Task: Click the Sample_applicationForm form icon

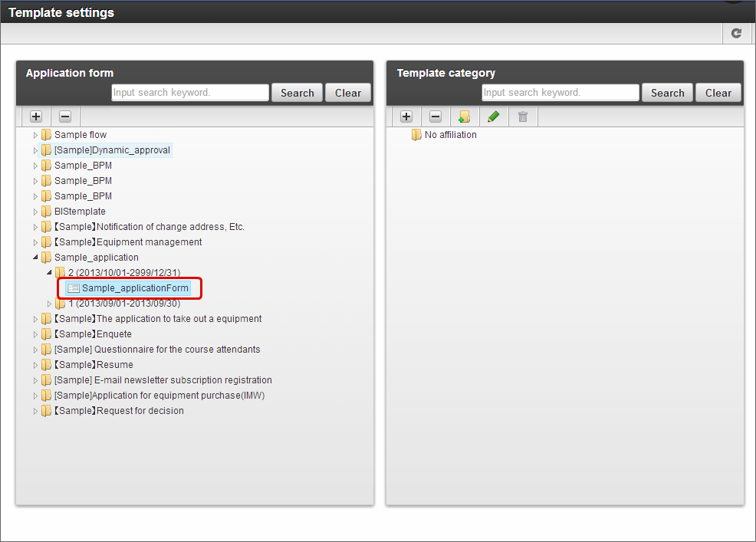Action: click(x=74, y=288)
